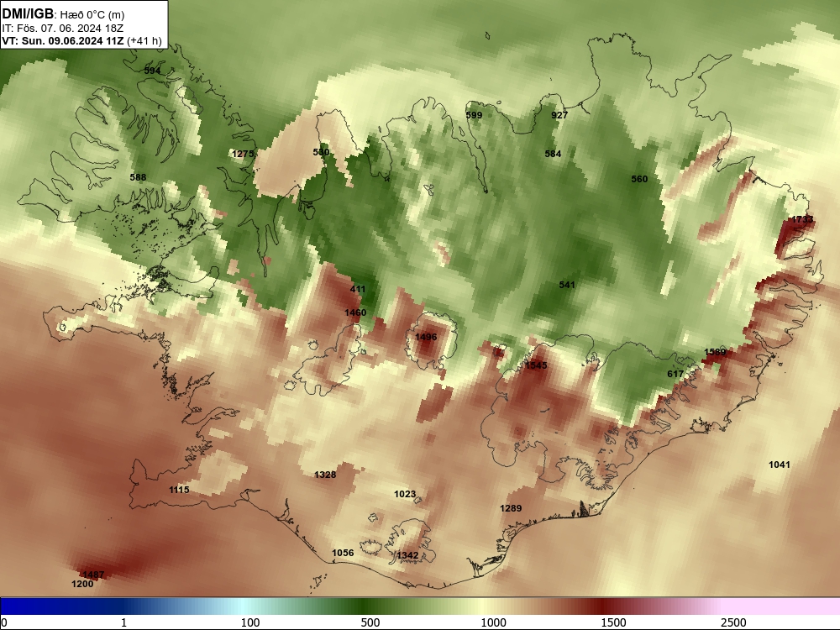The width and height of the screenshot is (840, 630).
Task: Click the 1487 value on the map
Action: (93, 575)
